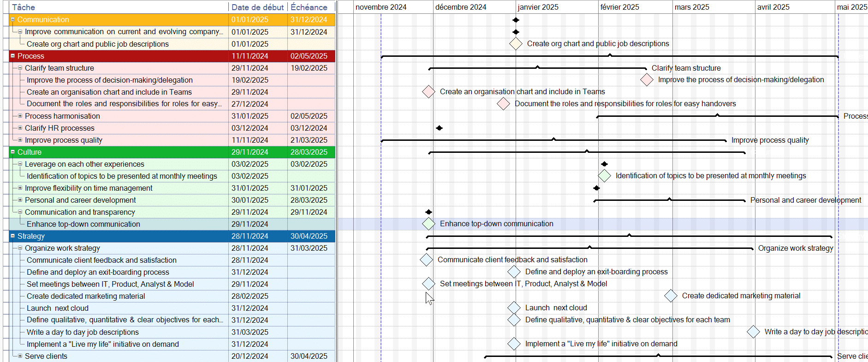
Task: Expand 'Clarify HR processes' task
Action: click(20, 128)
